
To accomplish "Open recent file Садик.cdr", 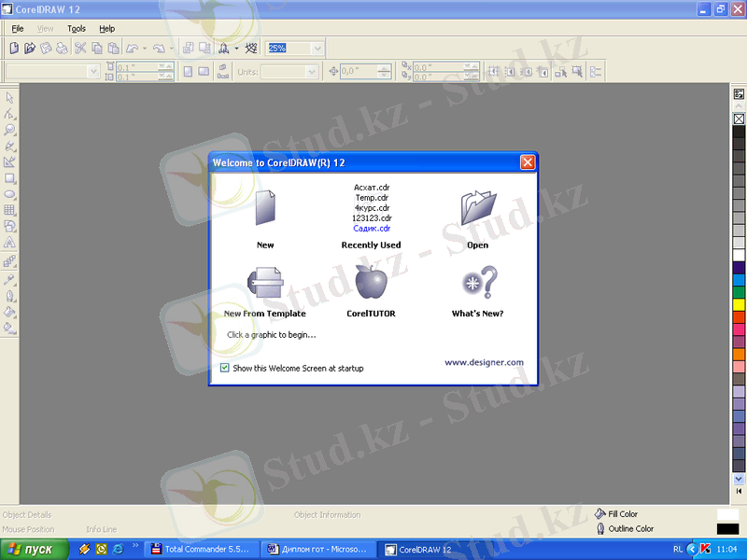I will coord(372,228).
